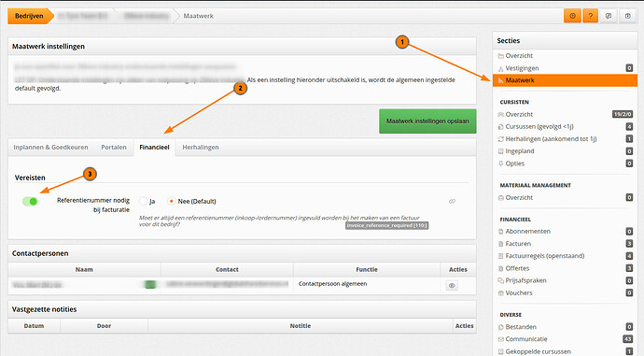Click the gray power icon button in top bar
The height and width of the screenshot is (356, 644).
click(627, 16)
